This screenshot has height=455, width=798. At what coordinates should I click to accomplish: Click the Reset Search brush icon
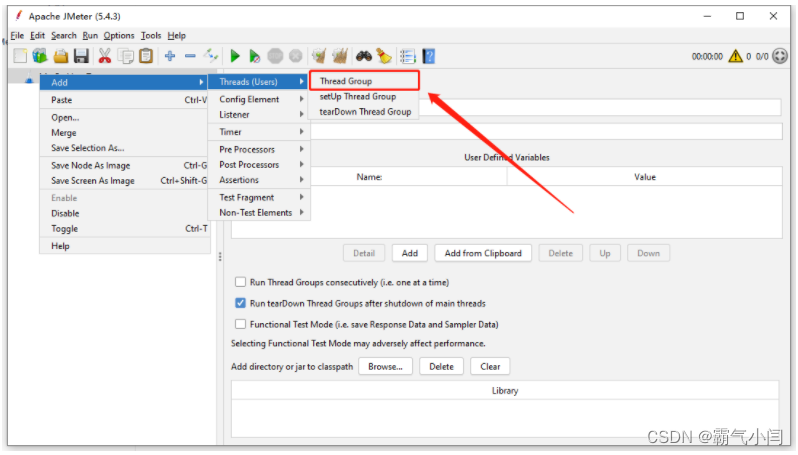click(x=384, y=56)
